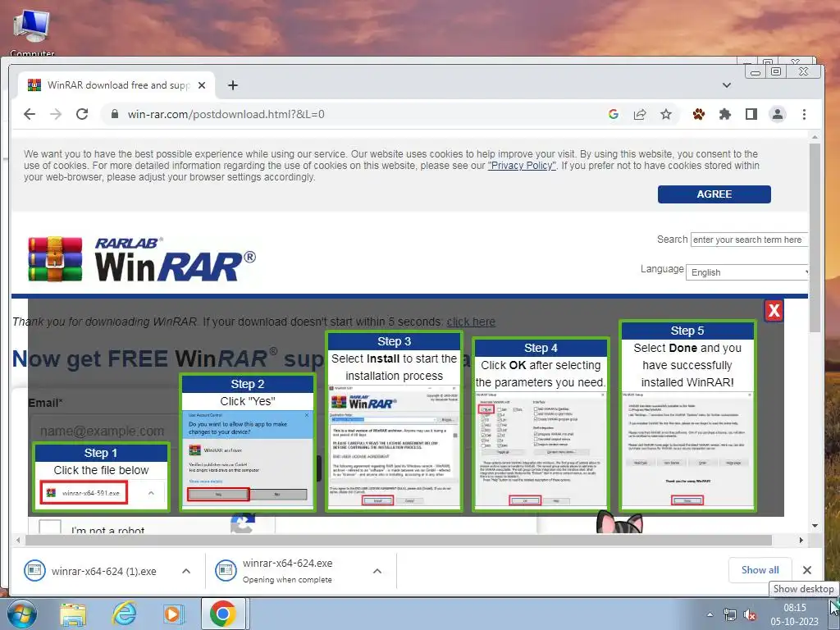Viewport: 840px width, 630px height.
Task: Click the Step 4 OK parameters thumbnail
Action: pos(541,424)
